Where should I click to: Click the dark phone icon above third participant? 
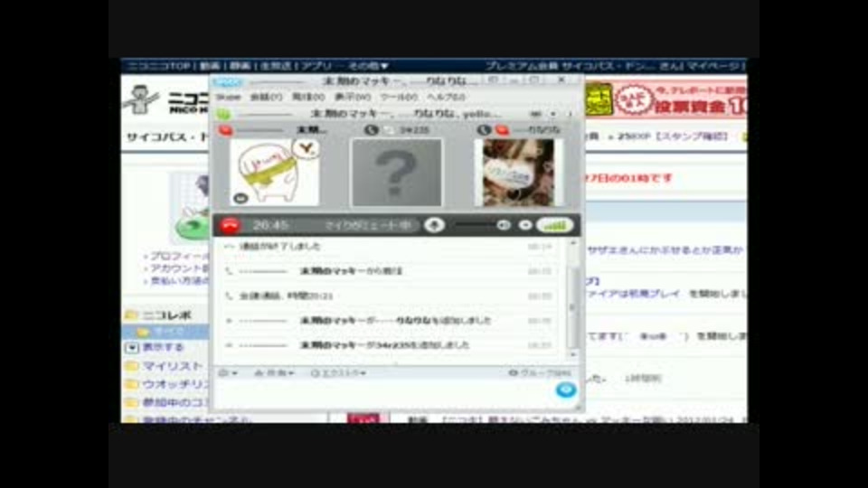click(x=484, y=130)
